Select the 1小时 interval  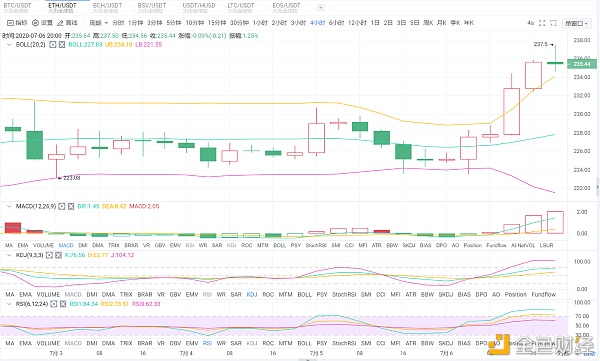[x=260, y=23]
